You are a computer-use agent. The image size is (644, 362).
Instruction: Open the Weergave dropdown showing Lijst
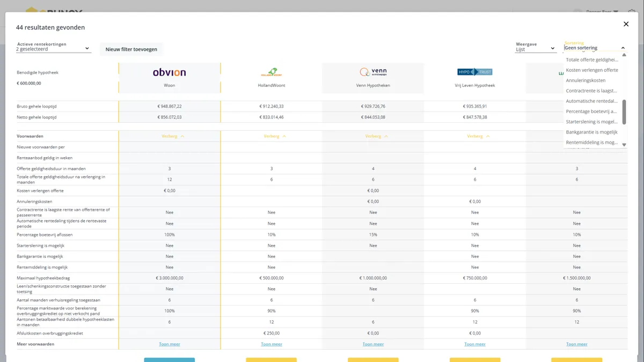pyautogui.click(x=536, y=49)
